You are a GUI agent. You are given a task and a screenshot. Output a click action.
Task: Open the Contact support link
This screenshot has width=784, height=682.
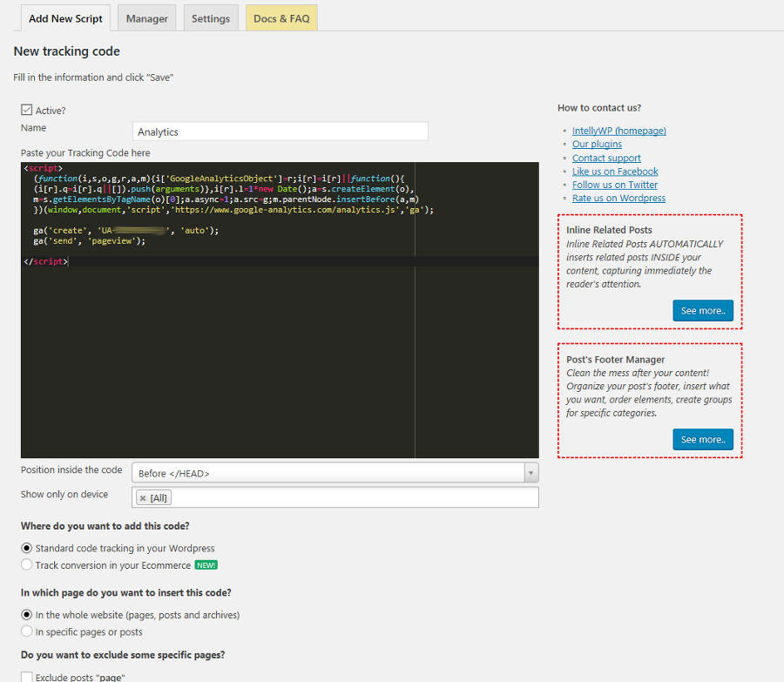click(606, 158)
